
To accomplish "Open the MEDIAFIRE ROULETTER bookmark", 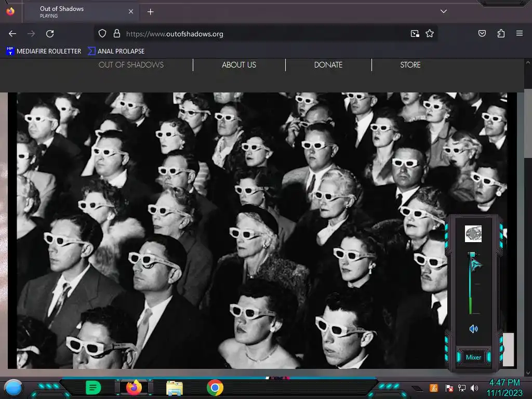I will (x=44, y=51).
